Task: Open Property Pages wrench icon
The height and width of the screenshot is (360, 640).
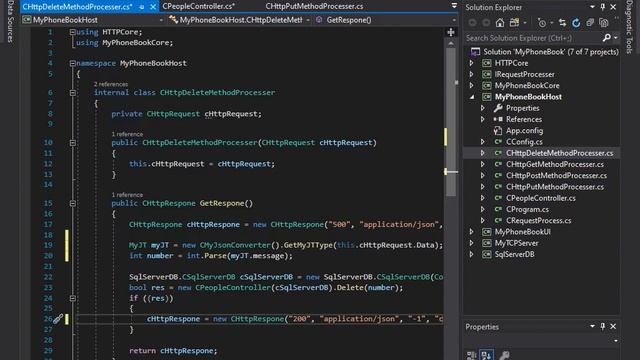Action: click(x=504, y=355)
